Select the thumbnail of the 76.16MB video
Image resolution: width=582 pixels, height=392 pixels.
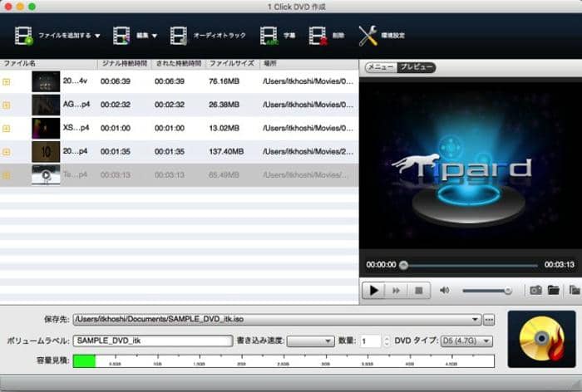(46, 81)
